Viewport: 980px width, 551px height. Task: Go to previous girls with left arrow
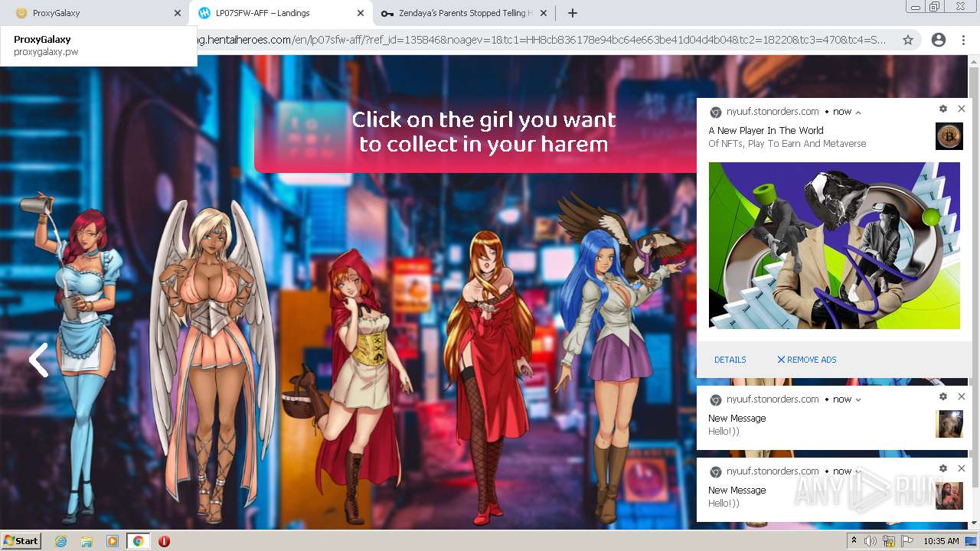[38, 360]
